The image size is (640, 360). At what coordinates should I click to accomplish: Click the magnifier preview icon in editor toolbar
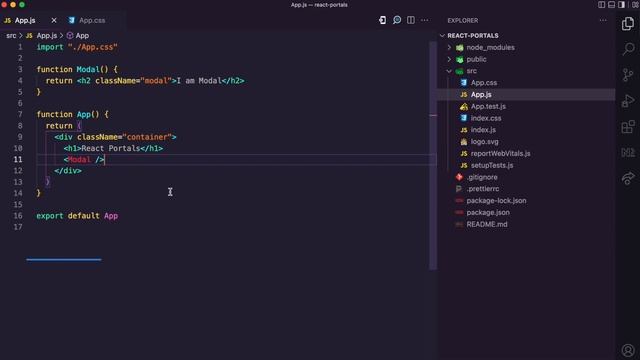[397, 20]
